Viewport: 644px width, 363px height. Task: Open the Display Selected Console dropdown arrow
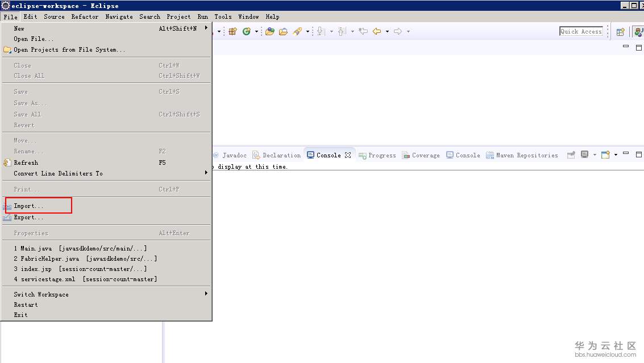pyautogui.click(x=595, y=155)
